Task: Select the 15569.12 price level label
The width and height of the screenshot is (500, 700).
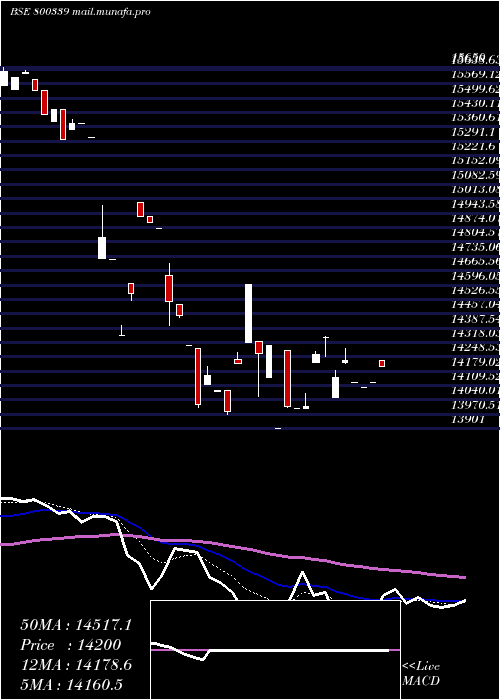Action: [x=475, y=75]
